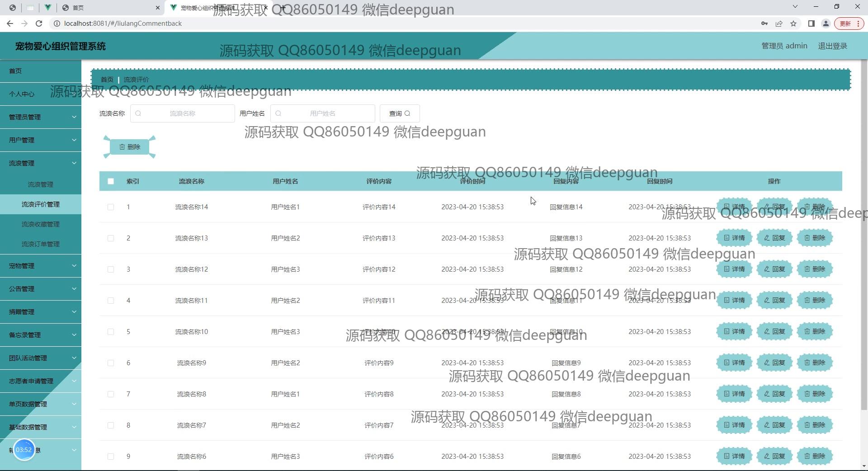Click the 03:52 timer bubble
The image size is (868, 471).
pyautogui.click(x=24, y=450)
